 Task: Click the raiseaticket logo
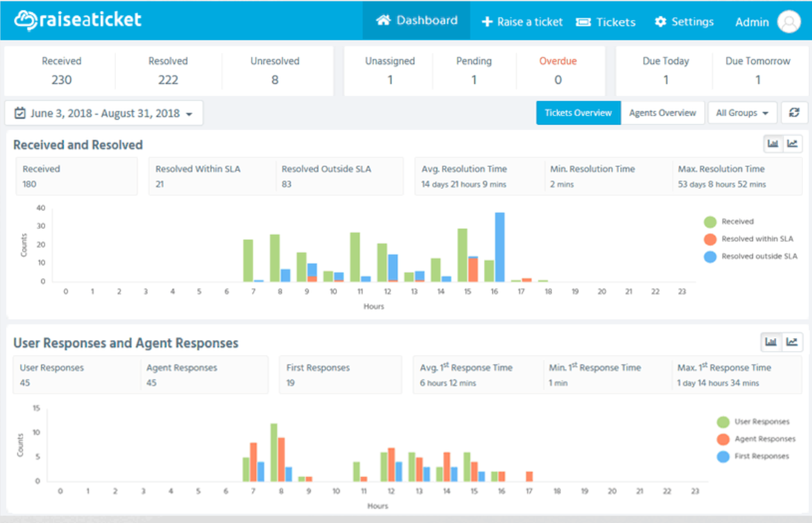pyautogui.click(x=78, y=20)
